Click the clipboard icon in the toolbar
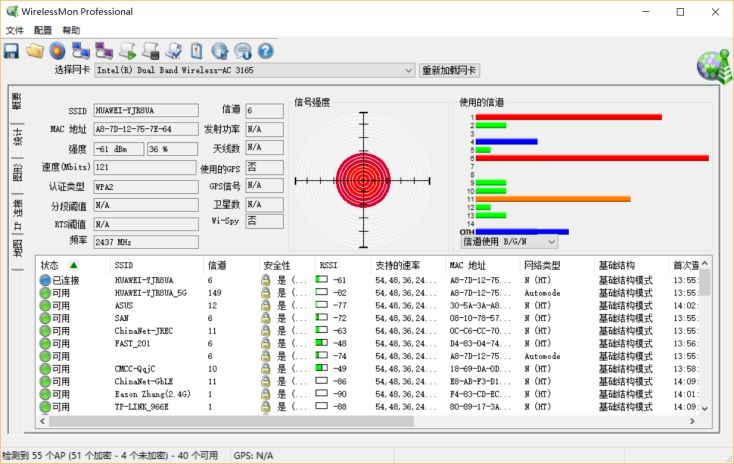The image size is (734, 464). point(197,51)
